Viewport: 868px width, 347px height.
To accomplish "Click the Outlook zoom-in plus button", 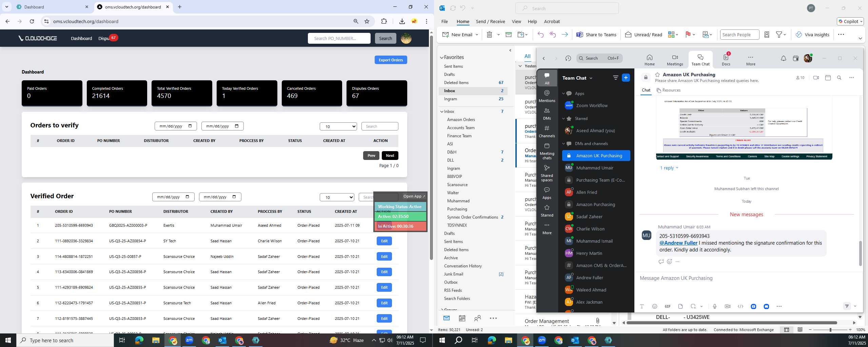I will pyautogui.click(x=850, y=330).
